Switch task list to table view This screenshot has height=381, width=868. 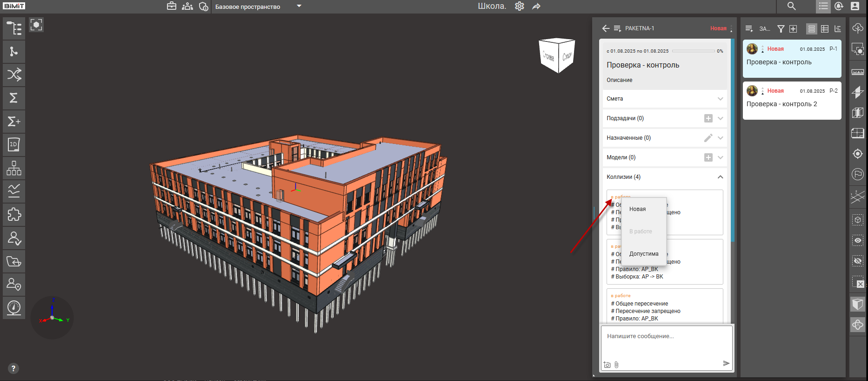click(x=825, y=29)
